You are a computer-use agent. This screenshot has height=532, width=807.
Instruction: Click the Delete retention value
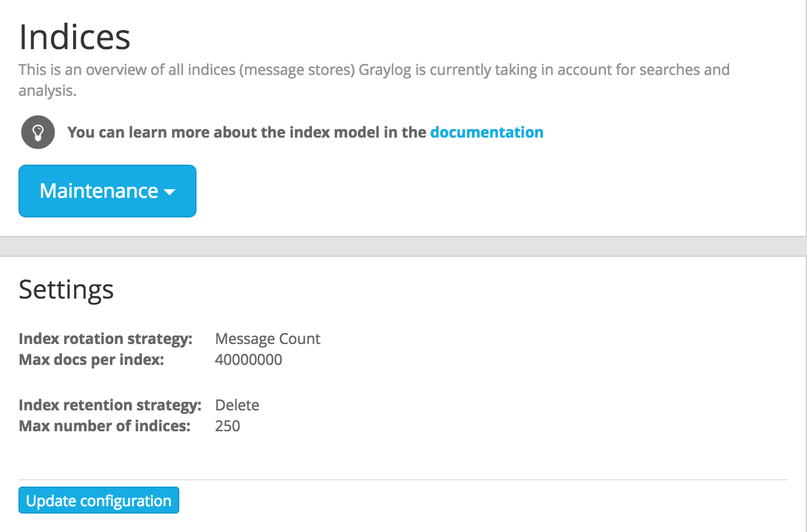tap(237, 405)
